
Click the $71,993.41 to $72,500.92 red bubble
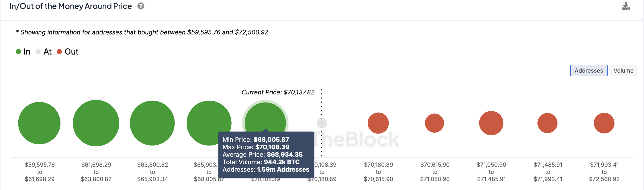point(604,123)
